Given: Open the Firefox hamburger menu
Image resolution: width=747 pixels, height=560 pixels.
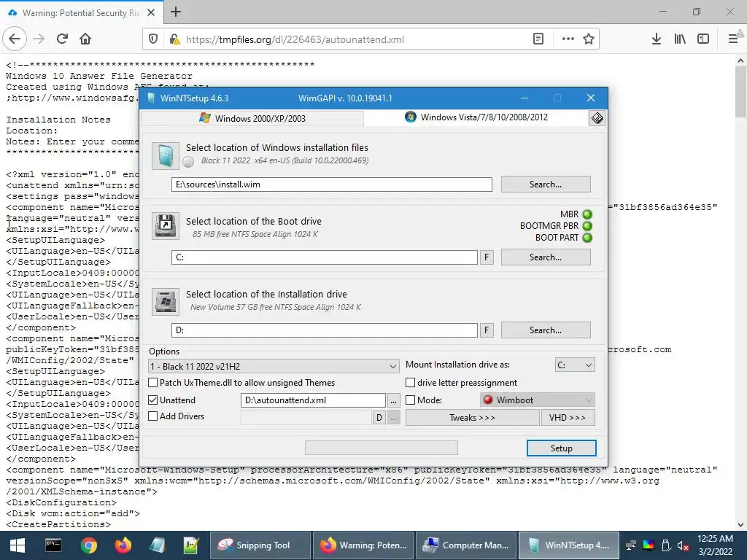Looking at the screenshot, I should point(733,39).
